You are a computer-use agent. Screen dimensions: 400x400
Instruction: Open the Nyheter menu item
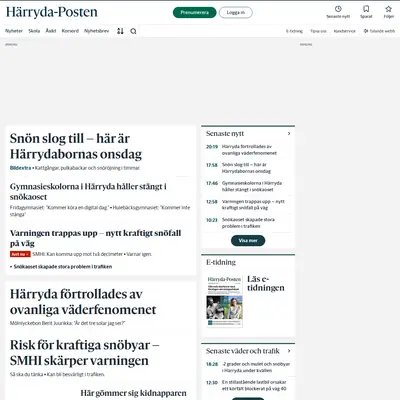[x=14, y=31]
